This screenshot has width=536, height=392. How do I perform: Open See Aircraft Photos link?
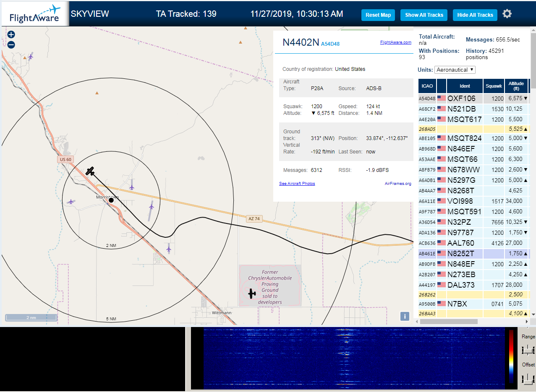click(x=297, y=183)
